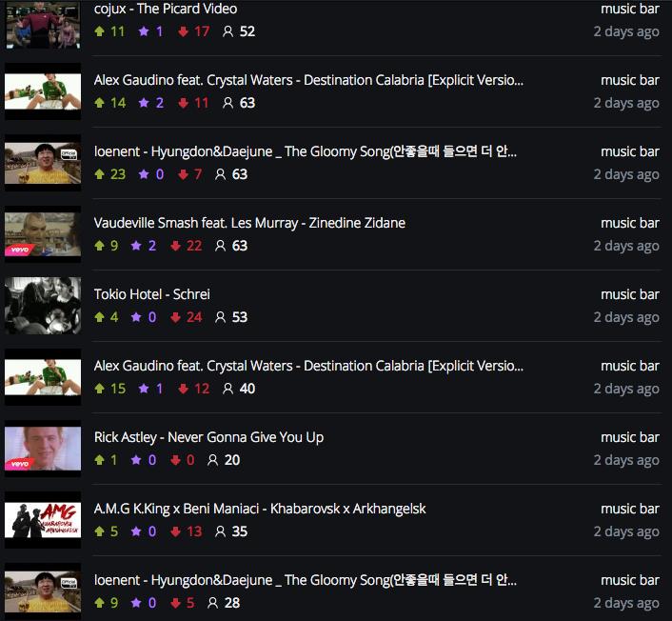Open the Rick Astley - Never Gonna Give You Up title
672x621 pixels.
coord(208,437)
